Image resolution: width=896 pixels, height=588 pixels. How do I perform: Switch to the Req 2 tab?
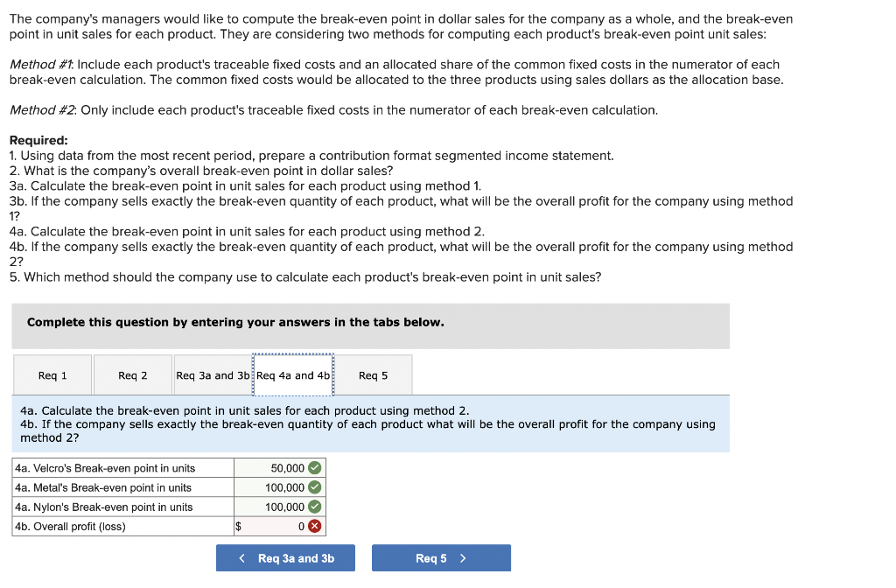click(130, 374)
